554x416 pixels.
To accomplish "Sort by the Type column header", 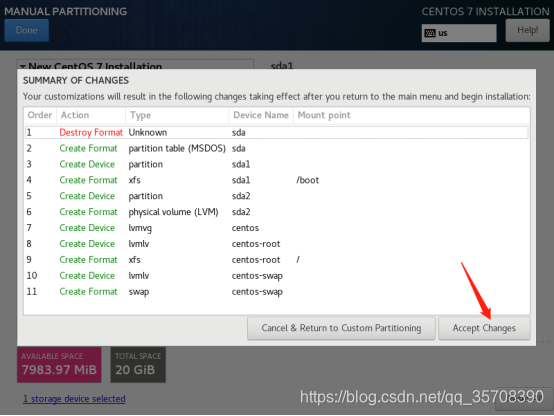I will click(177, 115).
